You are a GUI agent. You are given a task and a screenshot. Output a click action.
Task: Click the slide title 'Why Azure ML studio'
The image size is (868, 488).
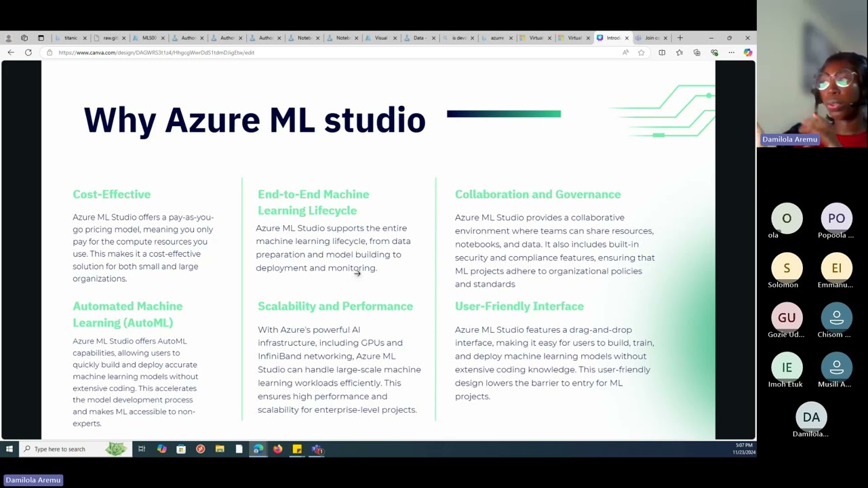[254, 120]
